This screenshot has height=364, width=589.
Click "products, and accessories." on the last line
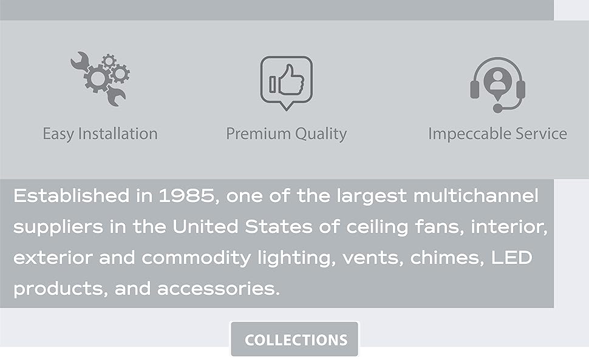(x=146, y=288)
